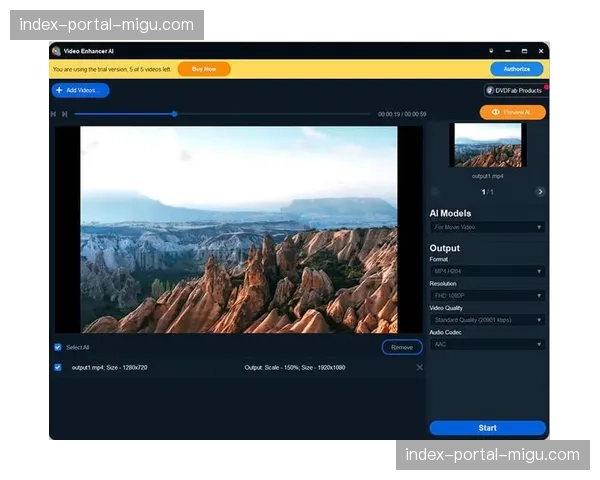Click the previous frame playback icon
Screen dimensions: 600x480
(x=54, y=114)
